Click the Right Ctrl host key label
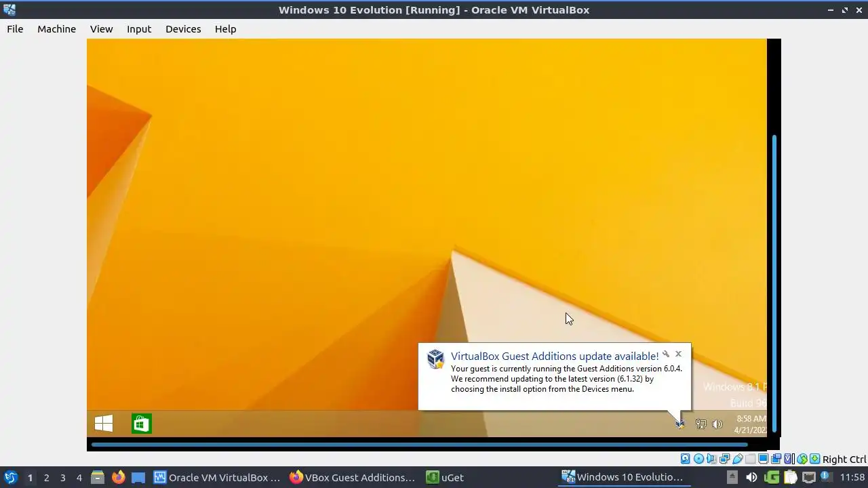 844,460
